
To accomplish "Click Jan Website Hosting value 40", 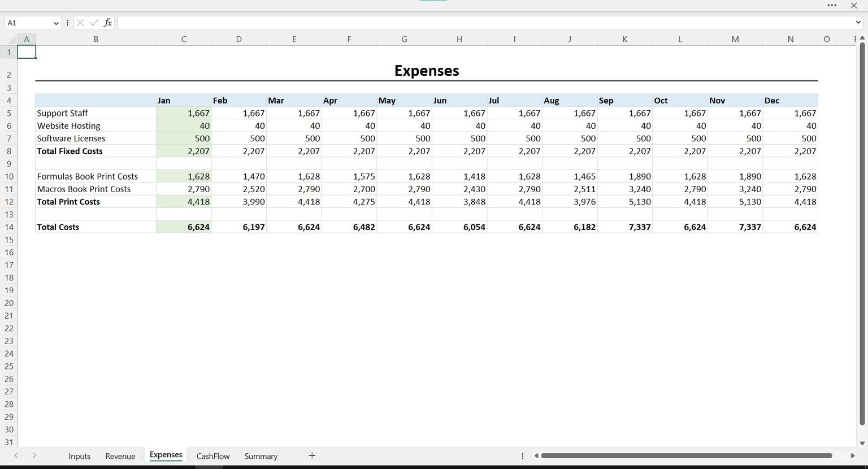I will 184,126.
